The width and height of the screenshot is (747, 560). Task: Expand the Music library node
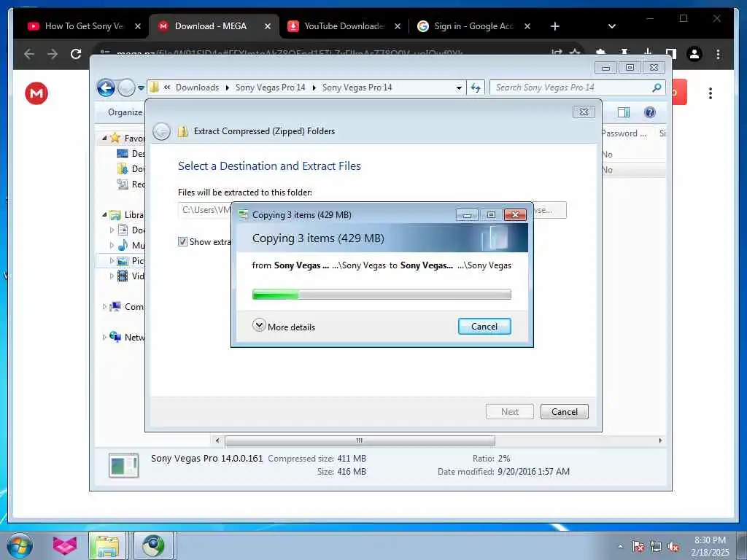point(112,245)
